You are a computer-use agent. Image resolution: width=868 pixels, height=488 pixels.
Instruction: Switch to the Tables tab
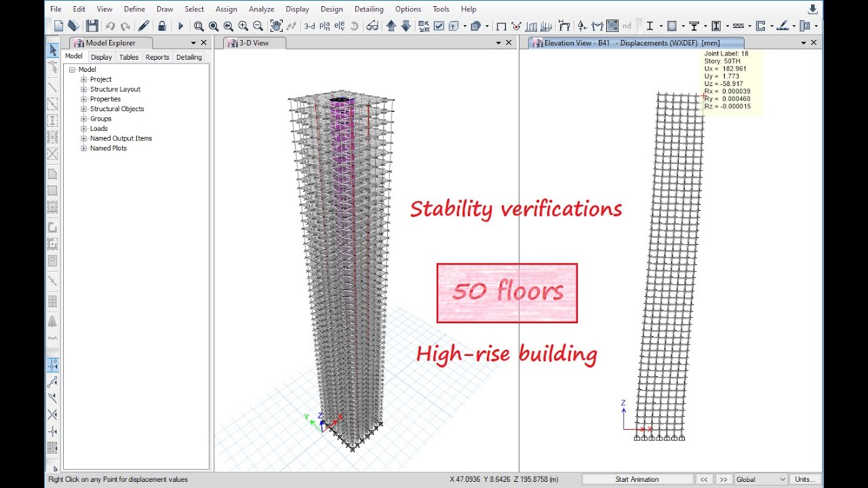pyautogui.click(x=129, y=57)
